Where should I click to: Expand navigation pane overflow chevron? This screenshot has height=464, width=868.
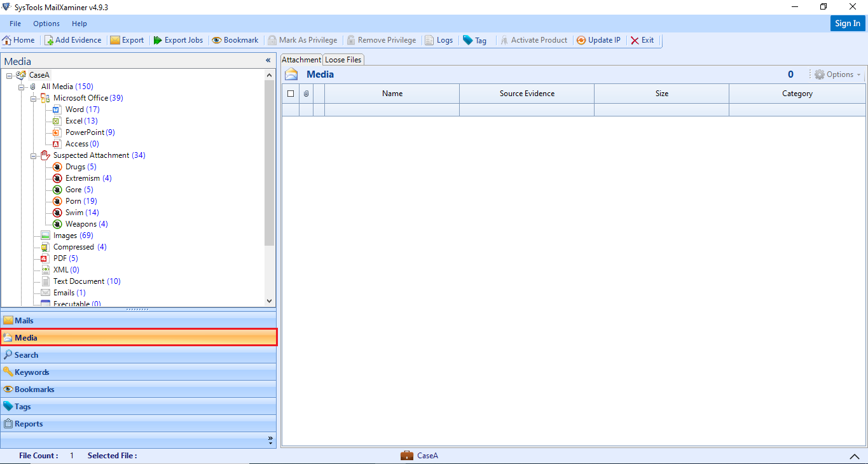(270, 439)
